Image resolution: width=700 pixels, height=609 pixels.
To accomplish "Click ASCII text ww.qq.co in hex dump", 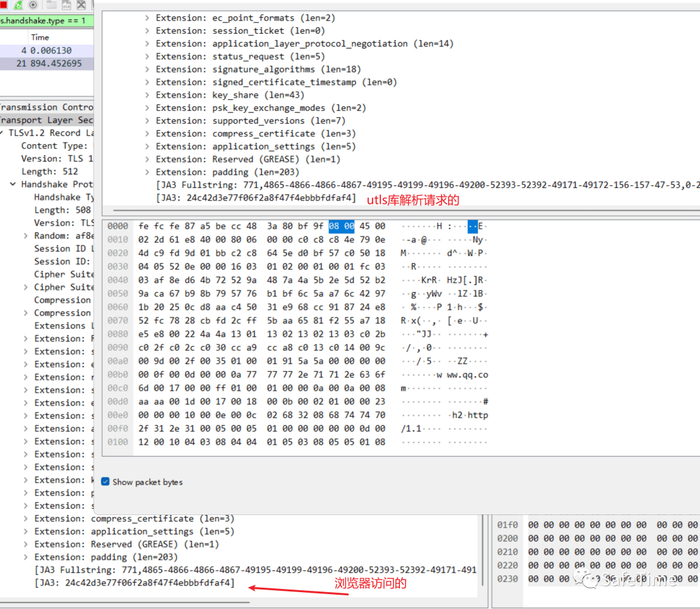I will pos(467,374).
